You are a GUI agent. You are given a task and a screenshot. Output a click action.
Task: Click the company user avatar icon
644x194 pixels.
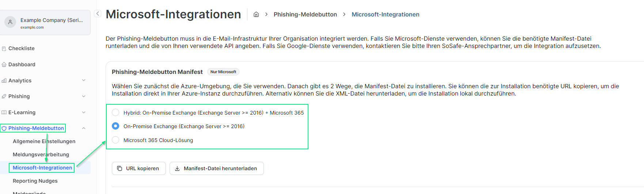(x=10, y=22)
